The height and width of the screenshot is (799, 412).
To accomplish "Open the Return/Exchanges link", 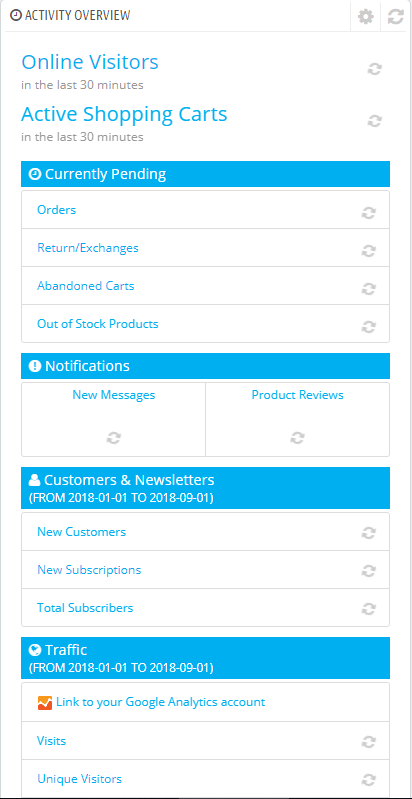I will pos(88,248).
